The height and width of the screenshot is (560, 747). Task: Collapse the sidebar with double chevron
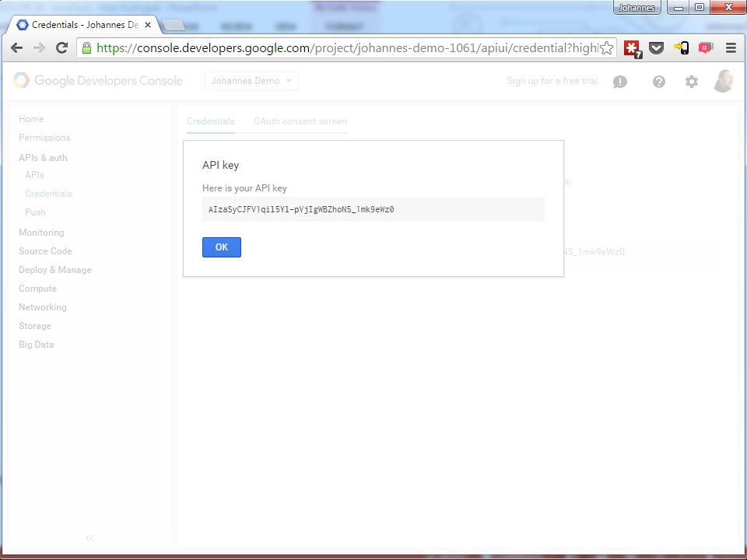89,538
